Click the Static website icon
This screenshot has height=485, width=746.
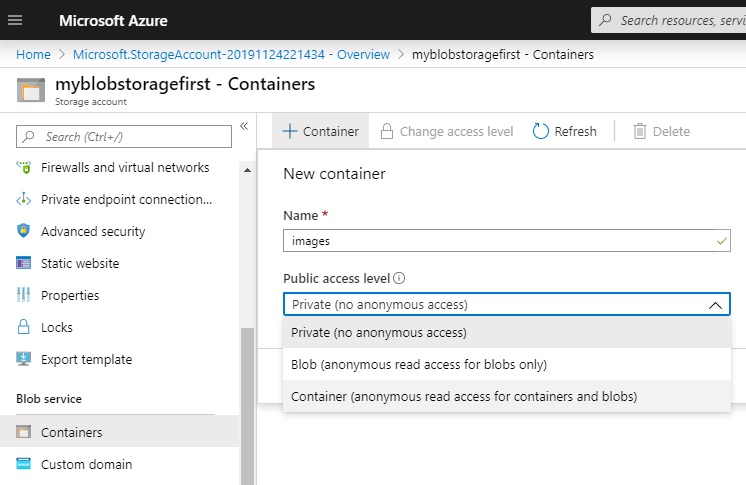click(x=24, y=263)
